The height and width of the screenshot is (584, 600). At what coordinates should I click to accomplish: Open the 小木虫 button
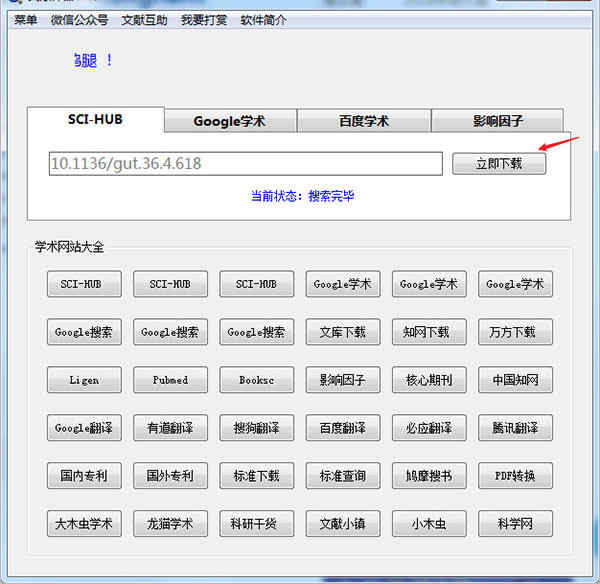click(x=429, y=524)
